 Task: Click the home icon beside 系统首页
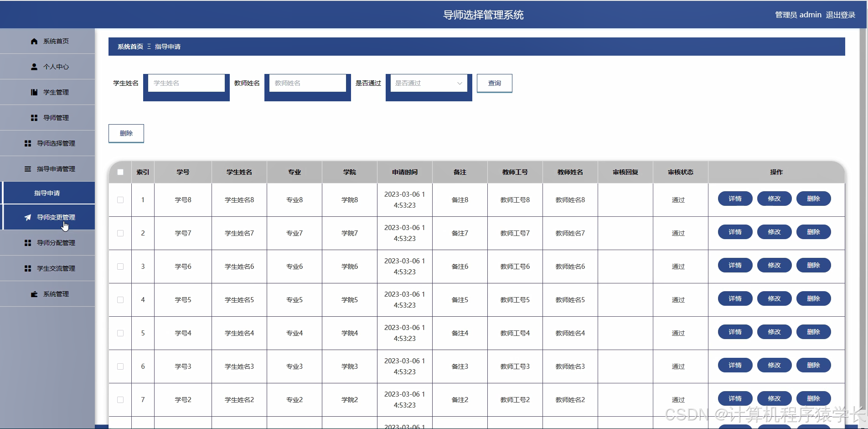(x=34, y=41)
